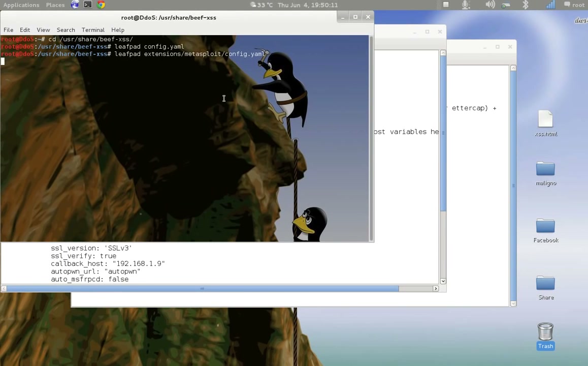The width and height of the screenshot is (588, 366).
Task: Click terminal line 'cd /usr/share/beef-xss/'
Action: click(90, 39)
